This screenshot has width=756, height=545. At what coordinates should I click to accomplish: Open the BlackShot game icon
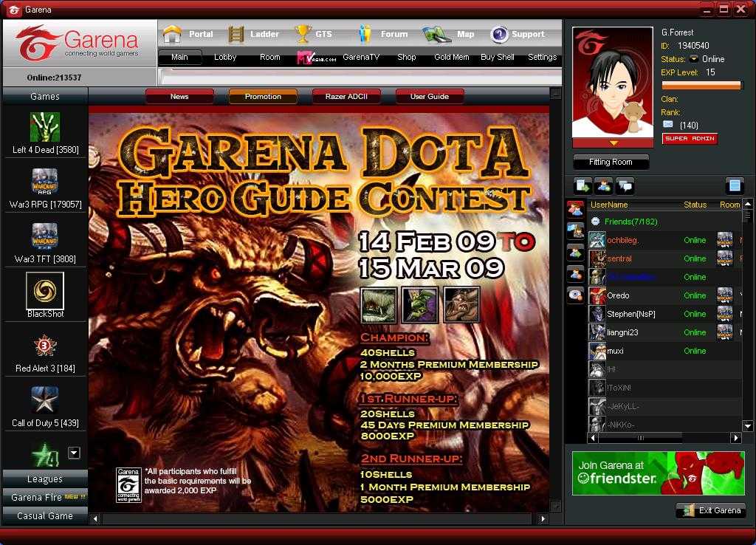(45, 290)
